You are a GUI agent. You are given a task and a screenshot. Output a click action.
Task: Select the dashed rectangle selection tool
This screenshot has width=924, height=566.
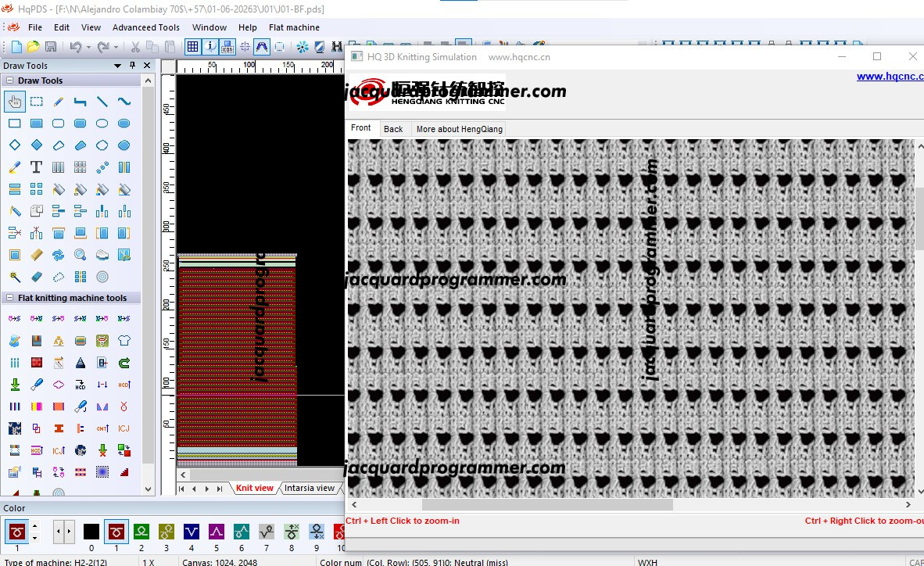coord(37,102)
